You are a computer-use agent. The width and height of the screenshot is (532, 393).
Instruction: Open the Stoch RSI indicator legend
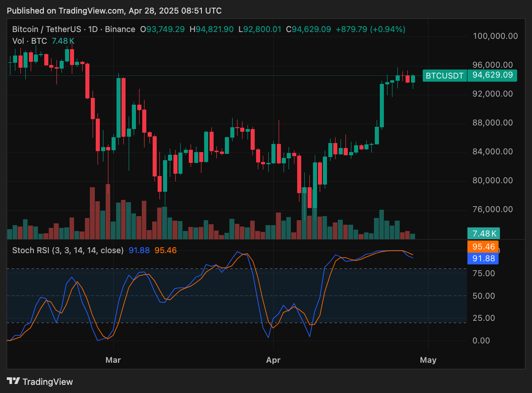click(x=68, y=250)
